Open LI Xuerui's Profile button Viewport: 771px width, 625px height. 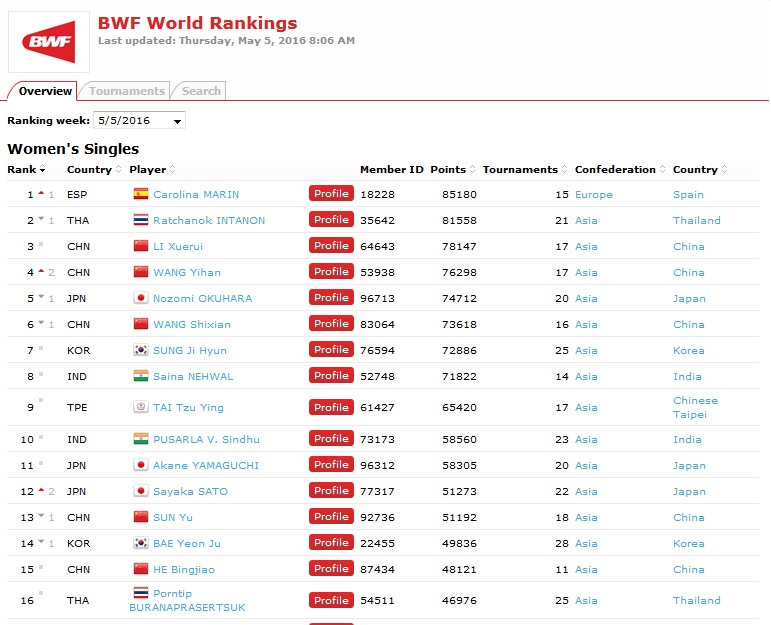331,246
